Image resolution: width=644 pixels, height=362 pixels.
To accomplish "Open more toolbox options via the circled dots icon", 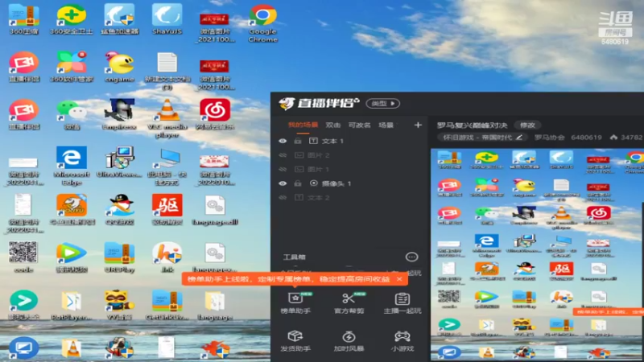I will tap(411, 257).
